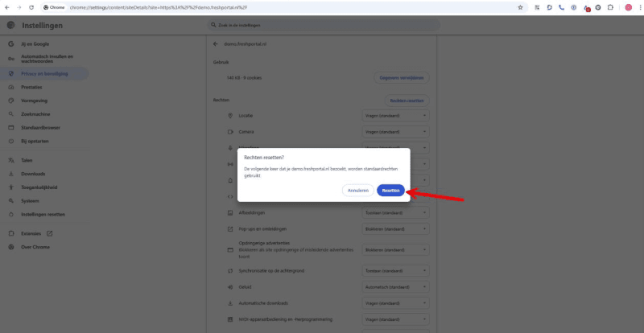Open the Afbeeldingen permission dropdown

395,212
